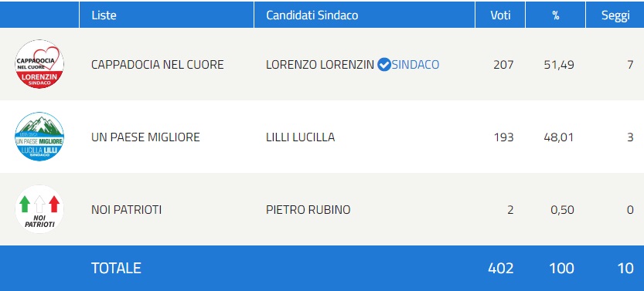Click the 207 votes value
This screenshot has height=291, width=644.
coord(503,64)
